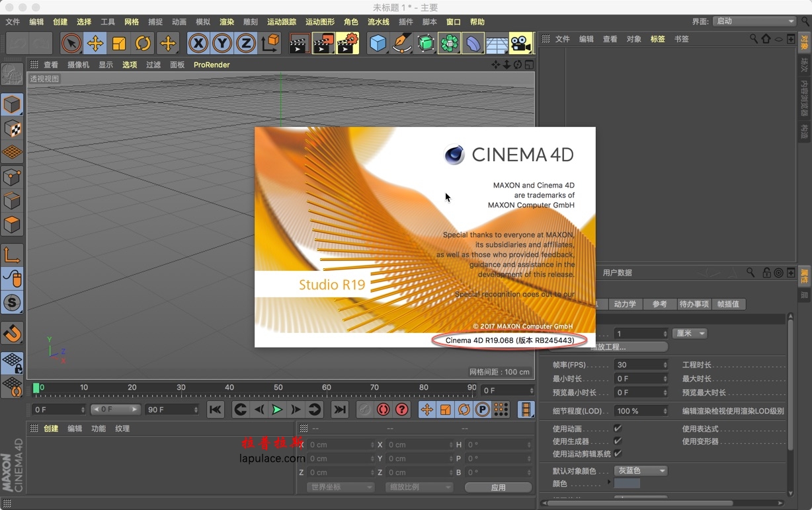
Task: Switch to Texture mode checker cube
Action: (12, 128)
